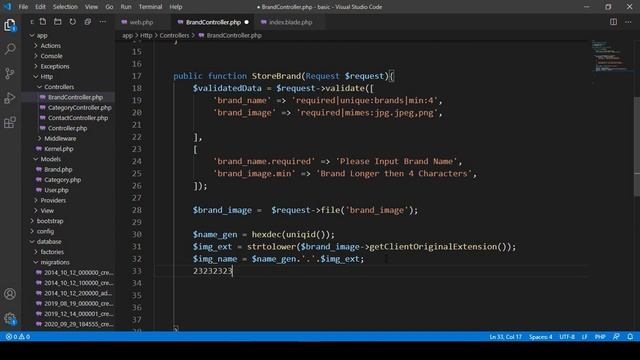
Task: Open the Help menu
Action: pyautogui.click(x=176, y=7)
